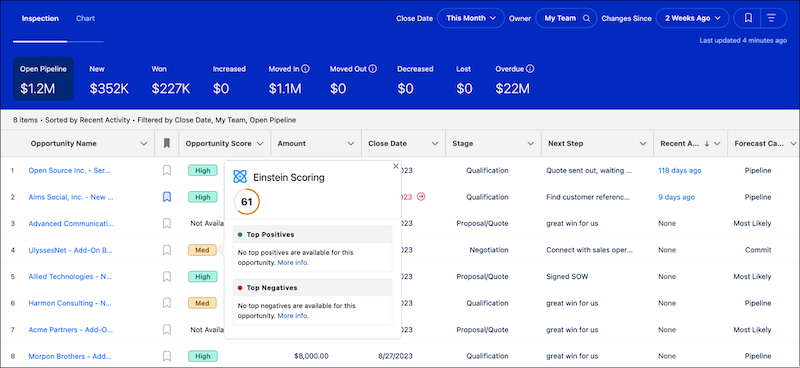800x368 pixels.
Task: Click the red arrow icon beside Aims Social close date
Action: tap(421, 197)
